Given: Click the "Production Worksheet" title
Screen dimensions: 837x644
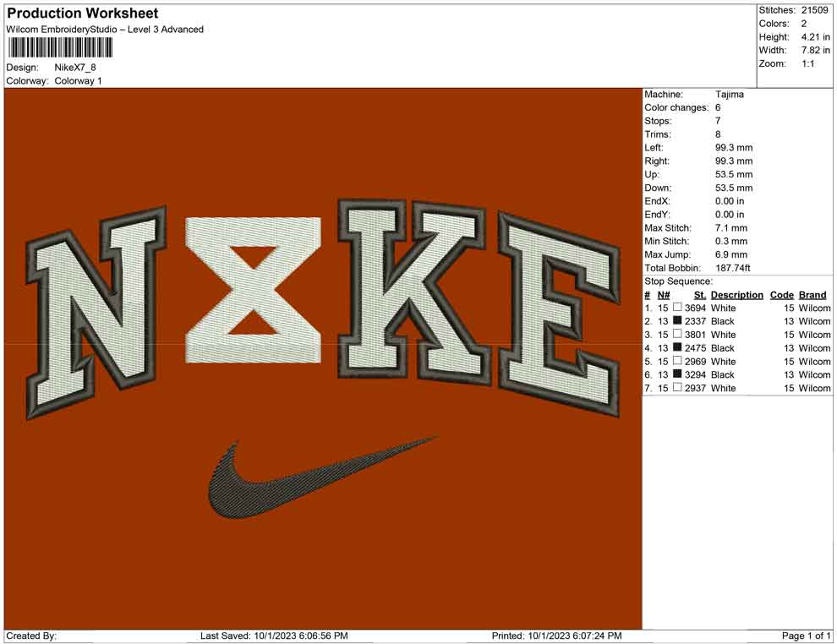Looking at the screenshot, I should click(x=83, y=14).
